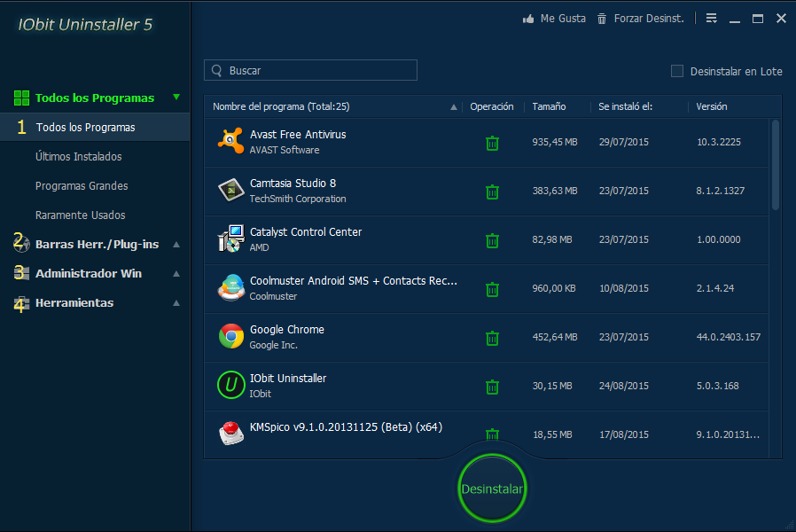Viewport: 796px width, 532px height.
Task: Click the trash icon for IObit Uninstaller
Action: pos(492,387)
